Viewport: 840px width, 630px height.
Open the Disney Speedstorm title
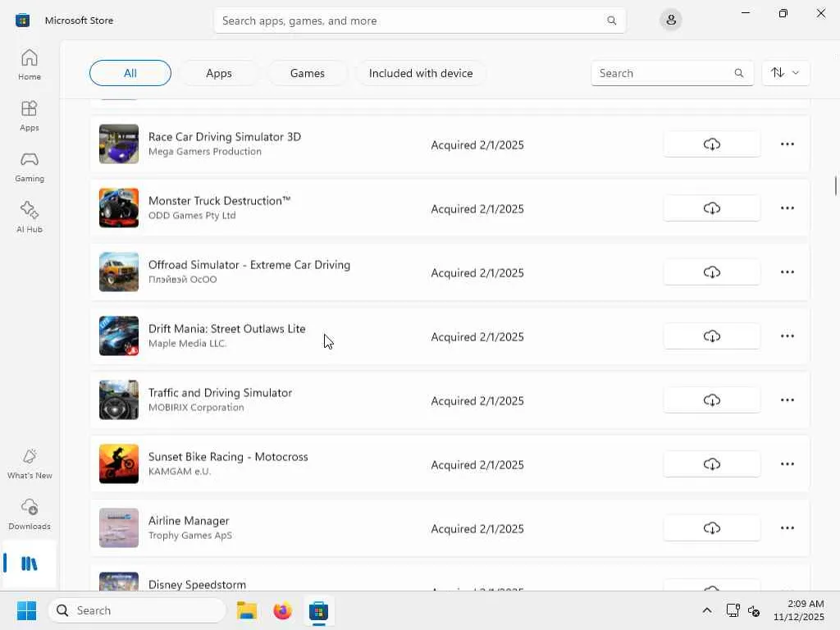197,584
